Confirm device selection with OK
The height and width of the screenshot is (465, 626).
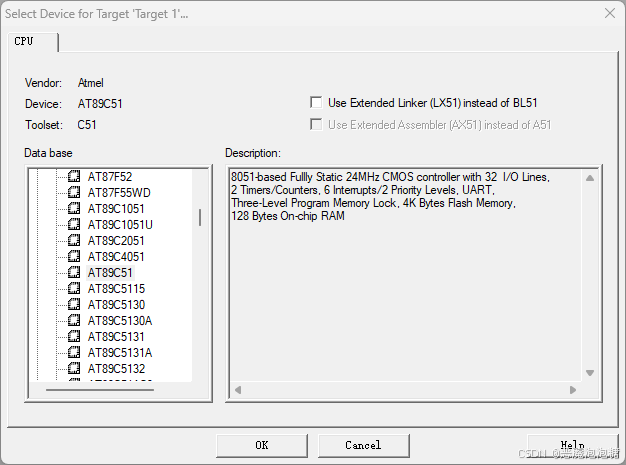(262, 445)
